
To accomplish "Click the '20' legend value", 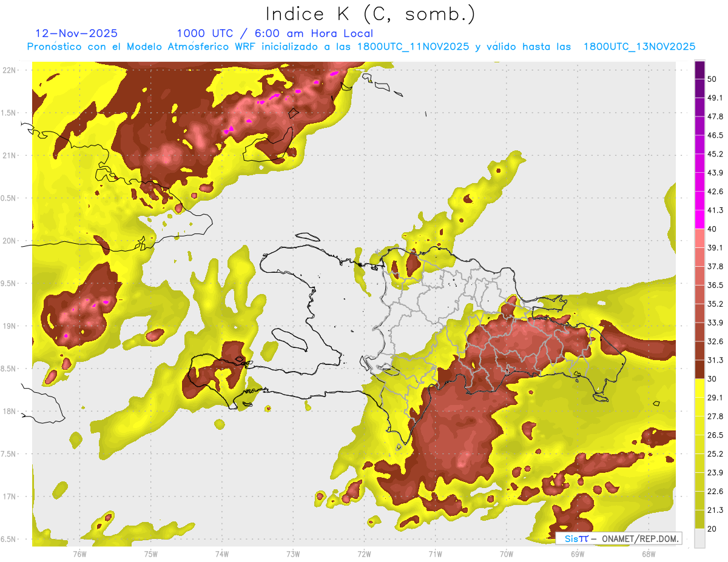I will click(712, 529).
